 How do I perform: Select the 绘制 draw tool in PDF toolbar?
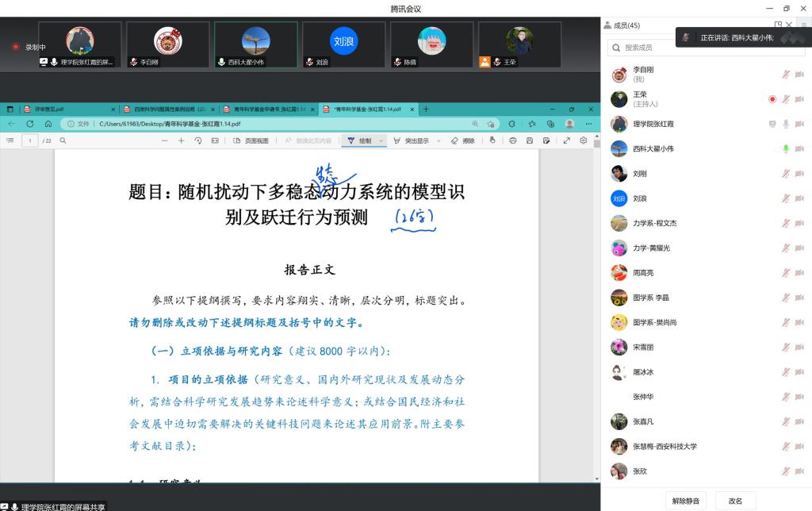358,140
